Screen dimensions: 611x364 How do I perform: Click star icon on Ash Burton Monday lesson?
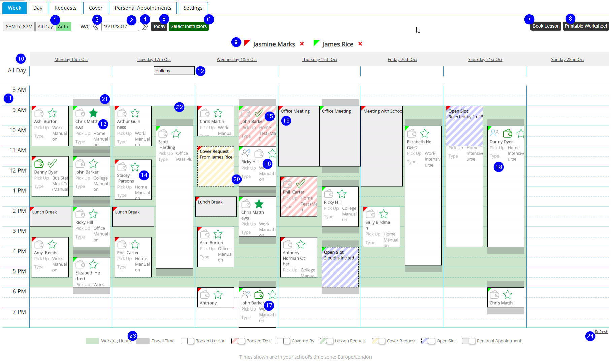point(52,113)
